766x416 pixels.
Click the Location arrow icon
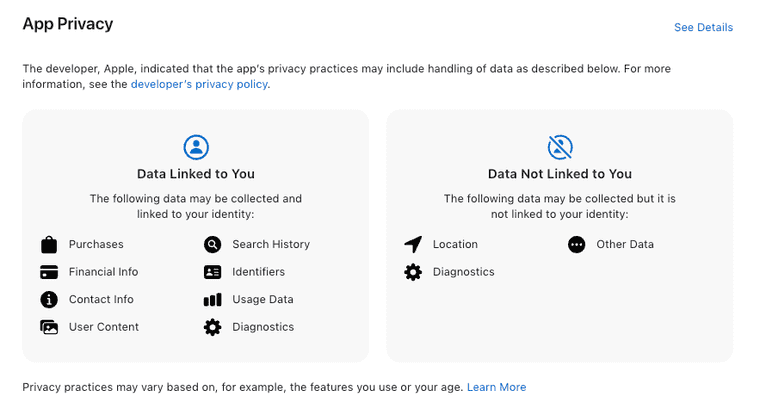[x=413, y=245]
